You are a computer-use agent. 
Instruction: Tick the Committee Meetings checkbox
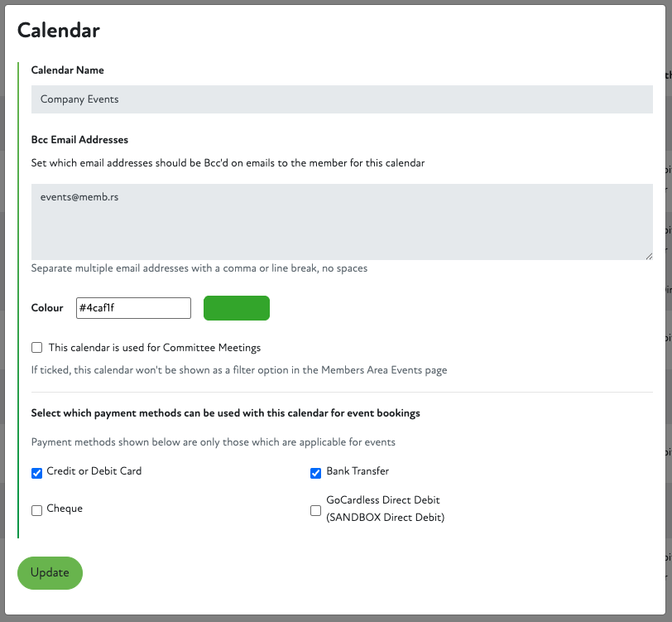point(36,348)
